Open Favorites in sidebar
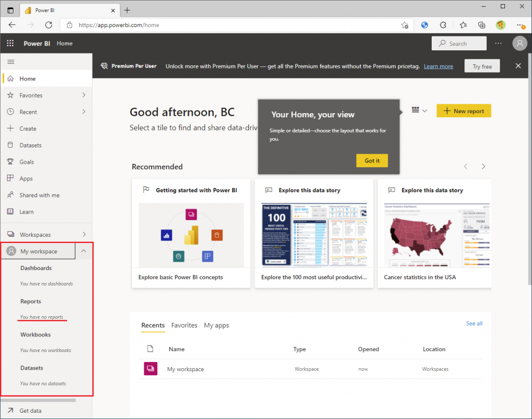Viewport: 532px width, 419px height. coord(31,95)
